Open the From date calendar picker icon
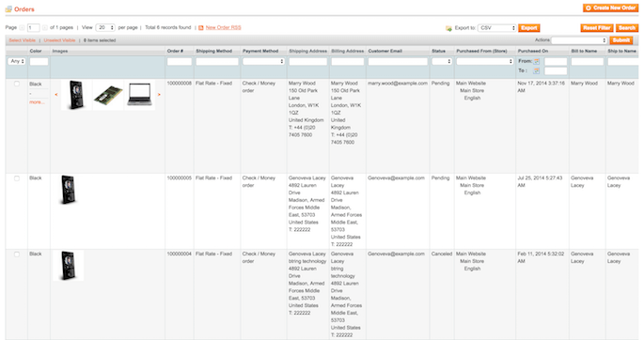This screenshot has height=340, width=644. click(x=537, y=61)
